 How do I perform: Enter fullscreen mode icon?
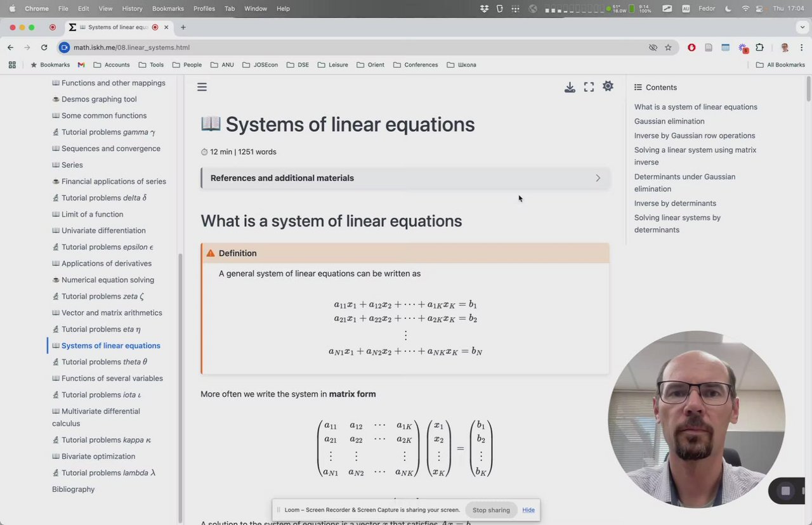coord(589,87)
